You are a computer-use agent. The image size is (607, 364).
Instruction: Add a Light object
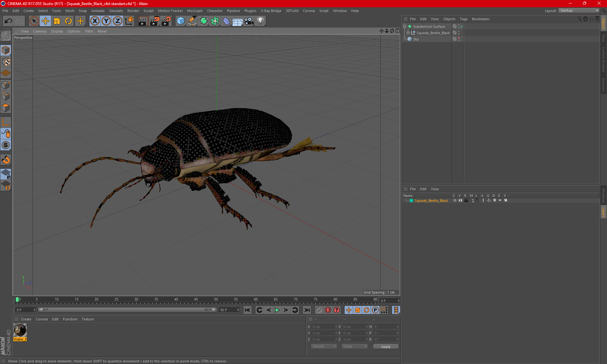(261, 21)
